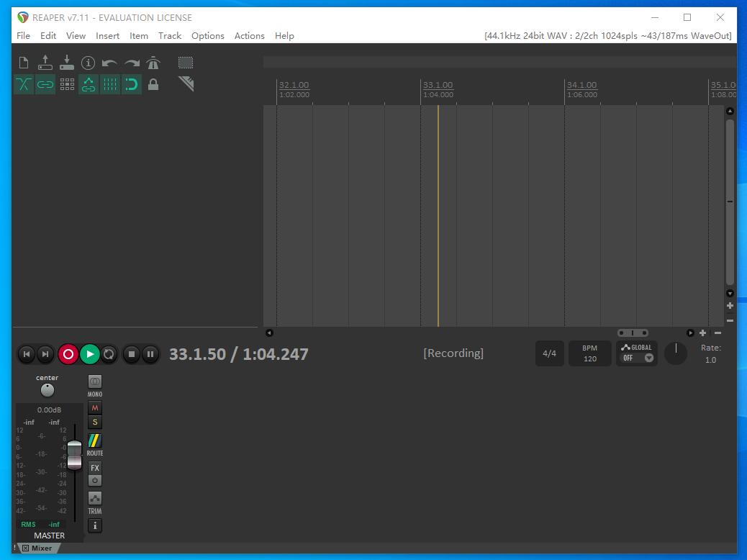Click the BPM 120 tempo field
Viewport: 747px width, 560px height.
pyautogui.click(x=589, y=353)
